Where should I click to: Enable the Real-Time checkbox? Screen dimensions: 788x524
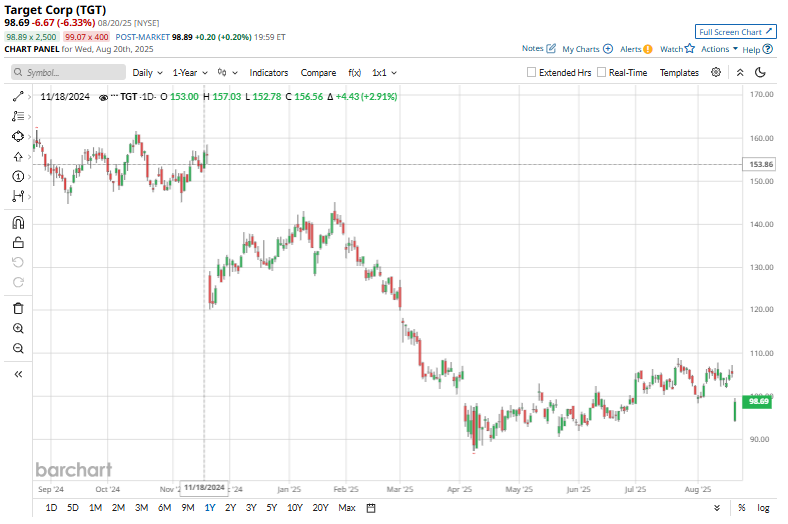pos(602,72)
